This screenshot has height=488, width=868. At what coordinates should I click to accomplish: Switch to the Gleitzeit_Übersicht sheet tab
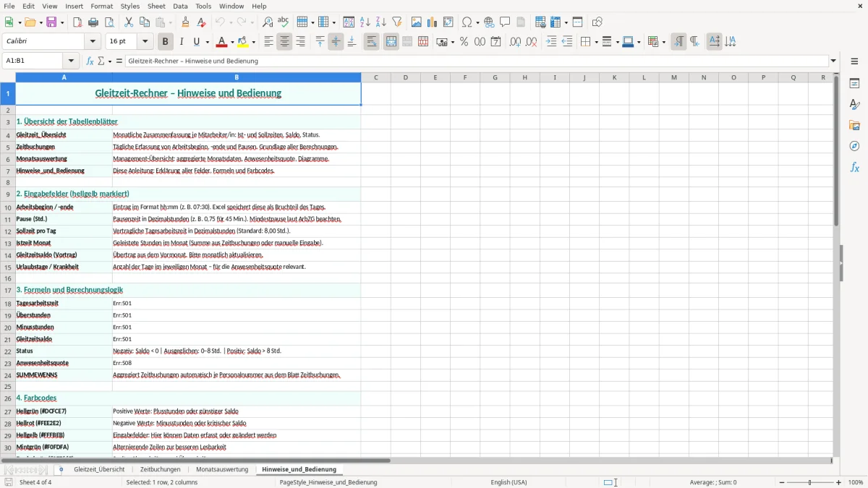pos(99,469)
